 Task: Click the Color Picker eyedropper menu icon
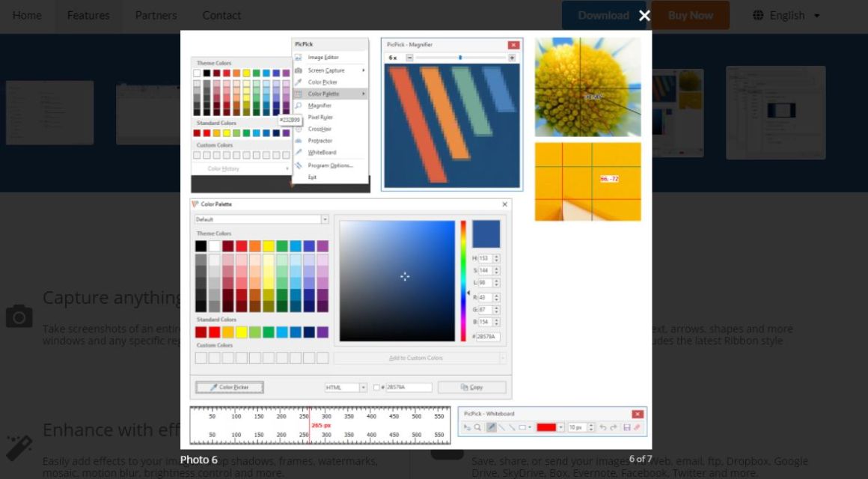coord(299,82)
